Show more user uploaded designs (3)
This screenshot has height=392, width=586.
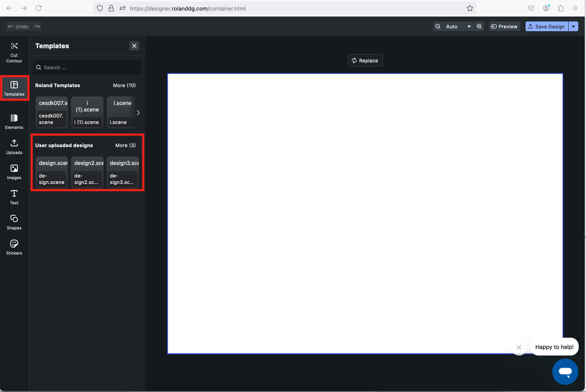pos(125,146)
